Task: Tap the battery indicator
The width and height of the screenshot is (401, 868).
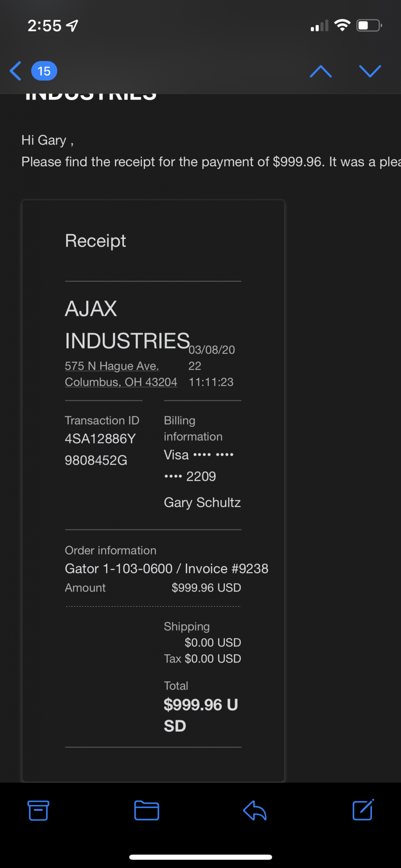Action: [369, 25]
